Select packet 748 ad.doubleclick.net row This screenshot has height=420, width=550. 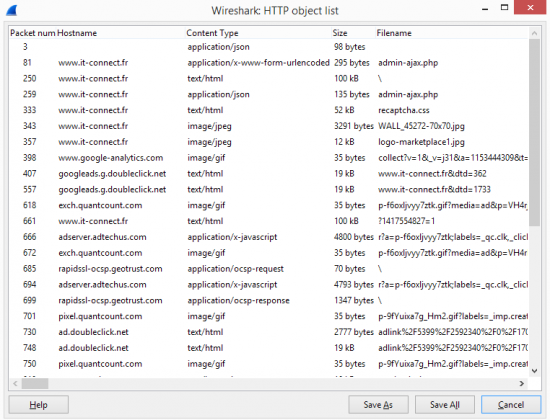(268, 348)
